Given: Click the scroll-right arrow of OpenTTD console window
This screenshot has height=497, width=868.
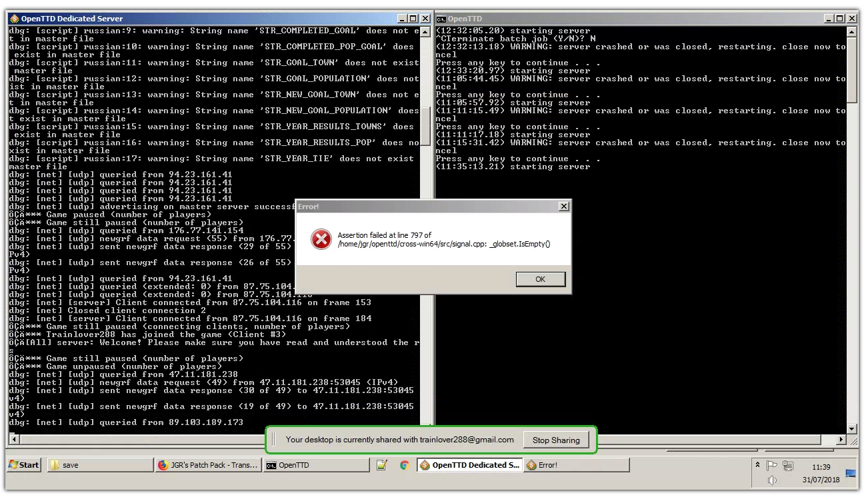Looking at the screenshot, I should click(841, 440).
